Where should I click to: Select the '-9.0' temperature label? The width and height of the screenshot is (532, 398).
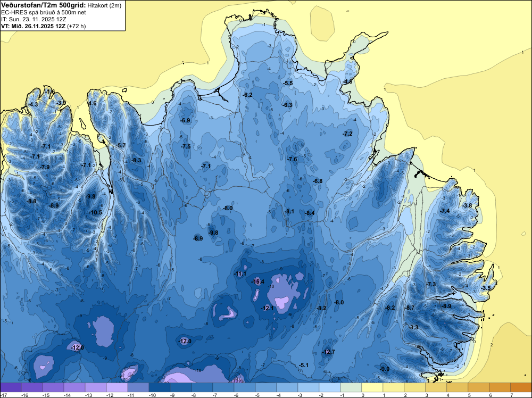click(385, 369)
